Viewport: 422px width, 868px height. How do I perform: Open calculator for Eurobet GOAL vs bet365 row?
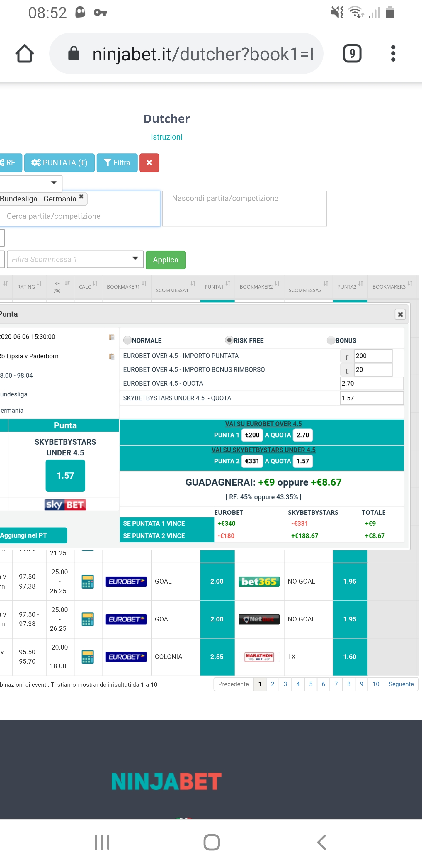[x=88, y=582]
